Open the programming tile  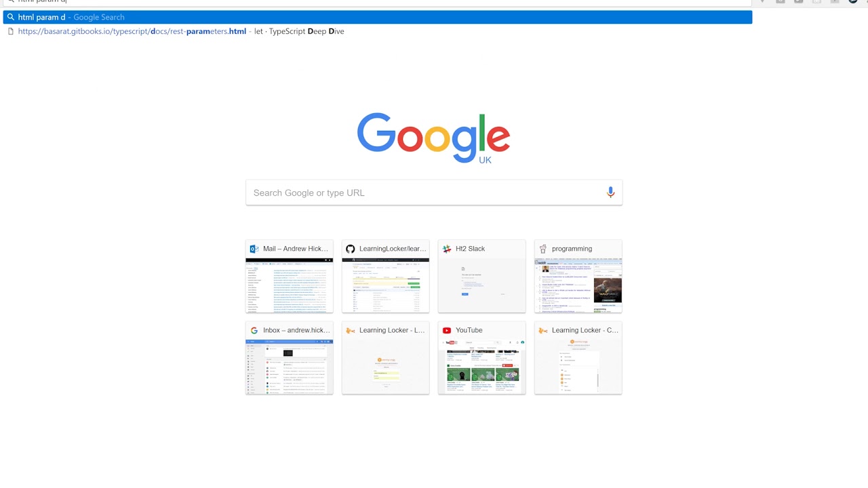[578, 276]
